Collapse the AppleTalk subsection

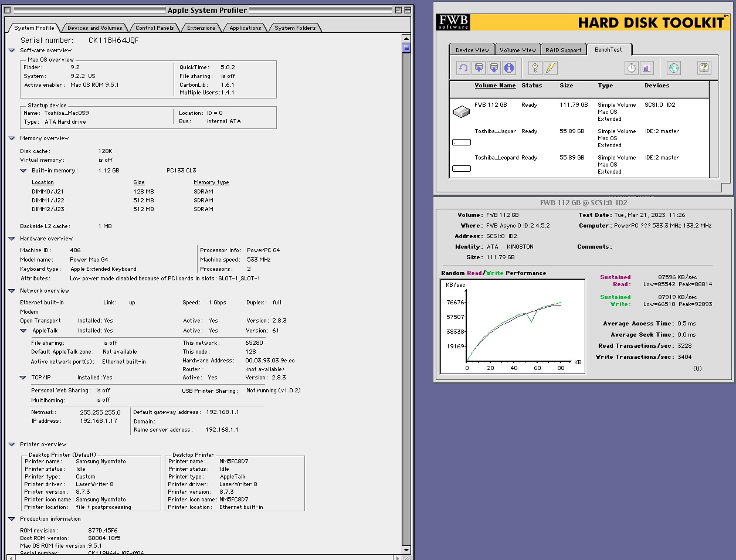pyautogui.click(x=23, y=331)
